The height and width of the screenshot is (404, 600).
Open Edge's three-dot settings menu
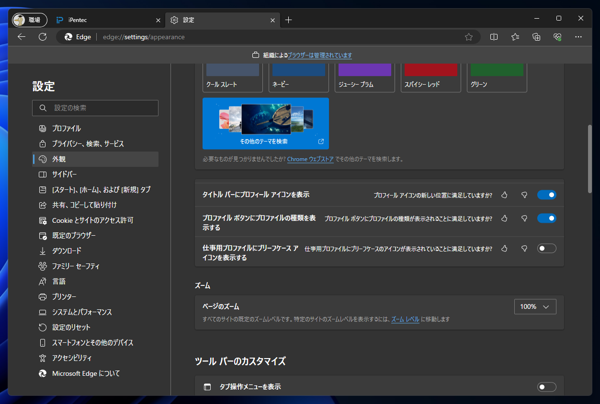[x=578, y=37]
